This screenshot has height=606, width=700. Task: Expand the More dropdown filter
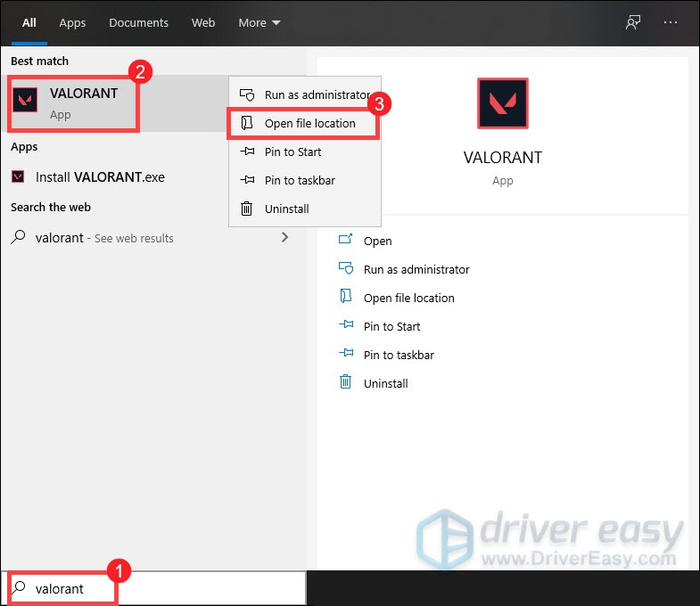[259, 22]
